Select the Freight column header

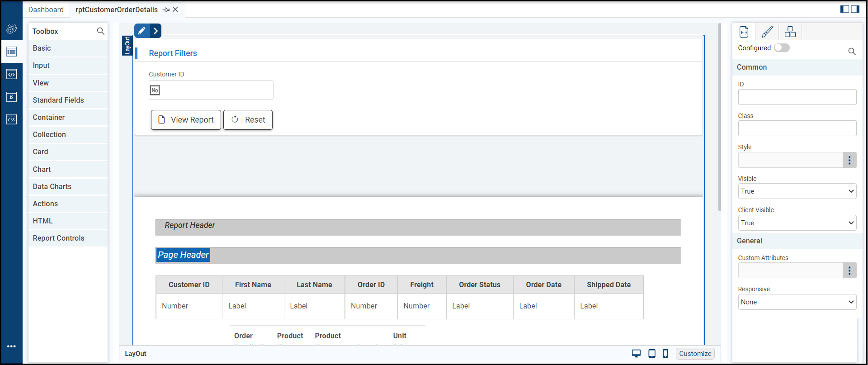[422, 285]
